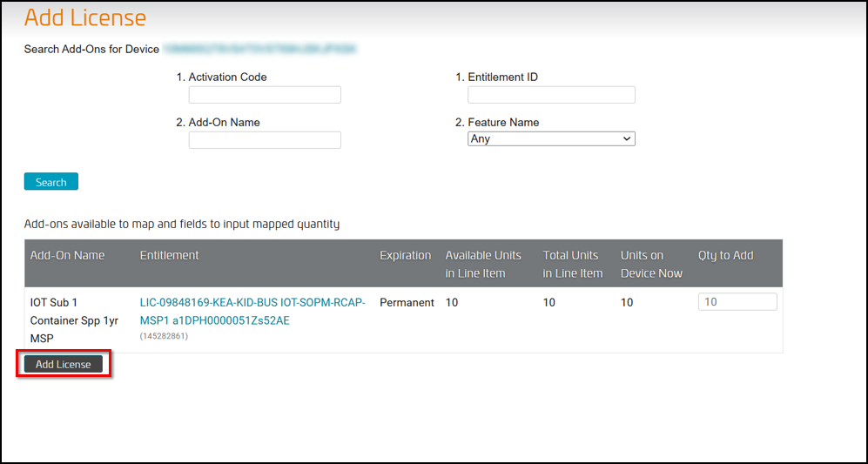Click the Expiration column header
The image size is (868, 464).
pyautogui.click(x=405, y=255)
